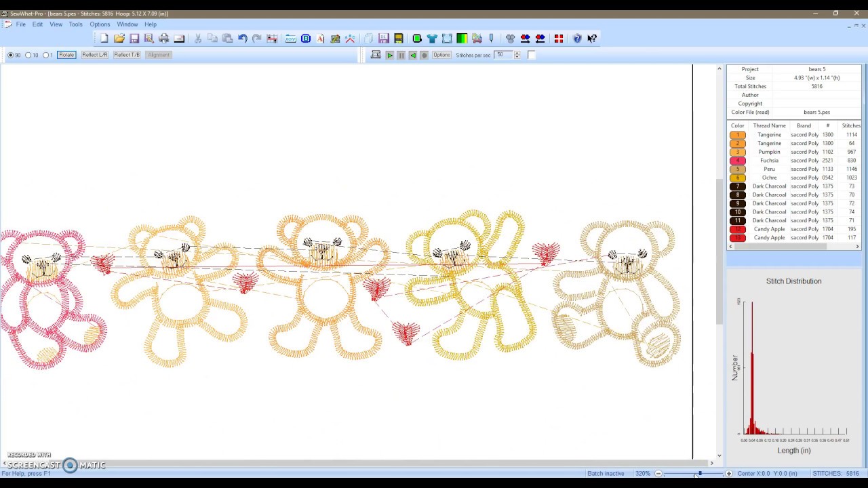Select the Peru thread row
Screen dimensions: 868x488
point(794,169)
